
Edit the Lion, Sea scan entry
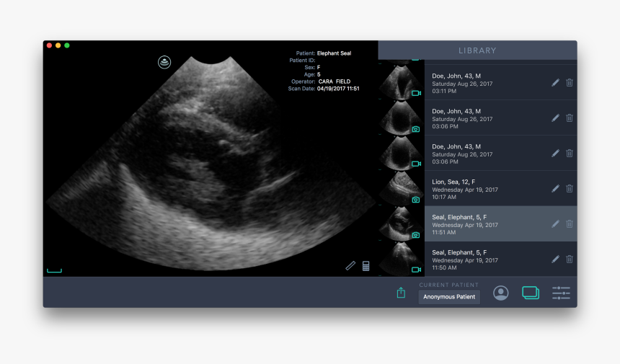tap(555, 188)
